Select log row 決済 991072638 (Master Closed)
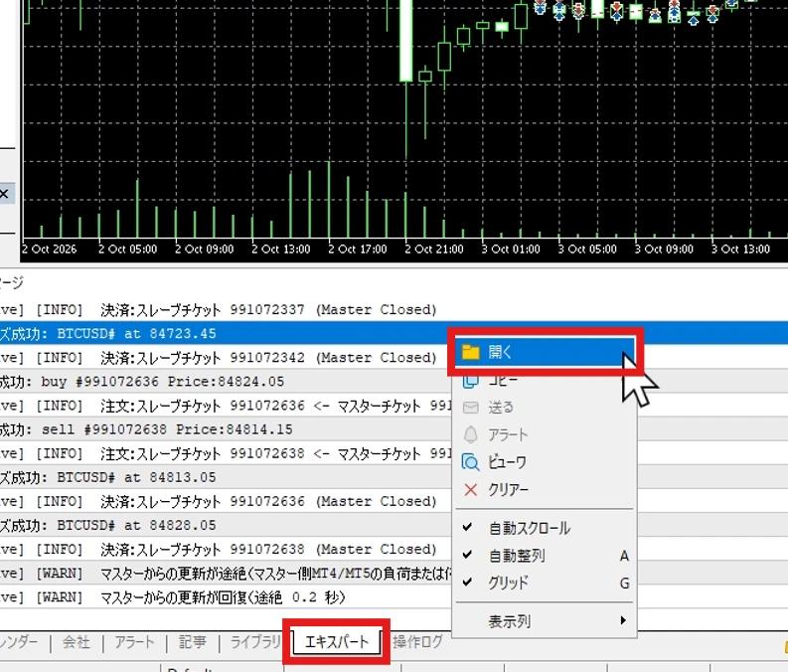Image resolution: width=788 pixels, height=672 pixels. (226, 550)
